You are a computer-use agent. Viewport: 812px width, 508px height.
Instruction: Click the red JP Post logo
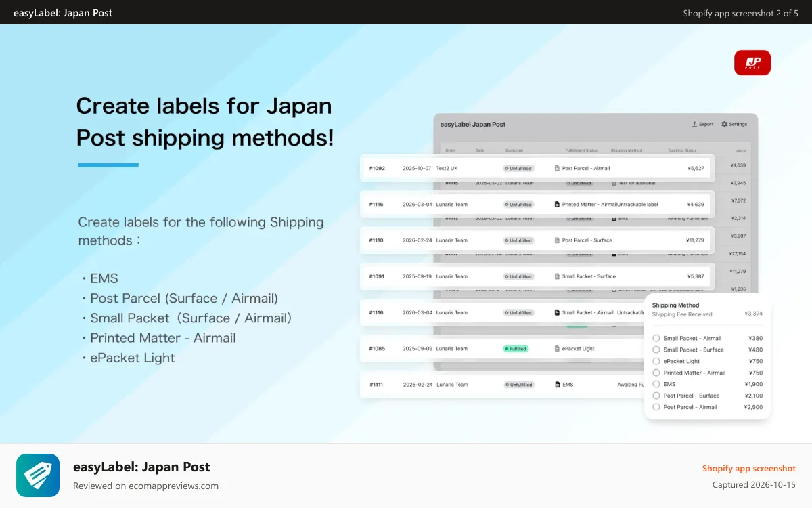(x=752, y=62)
